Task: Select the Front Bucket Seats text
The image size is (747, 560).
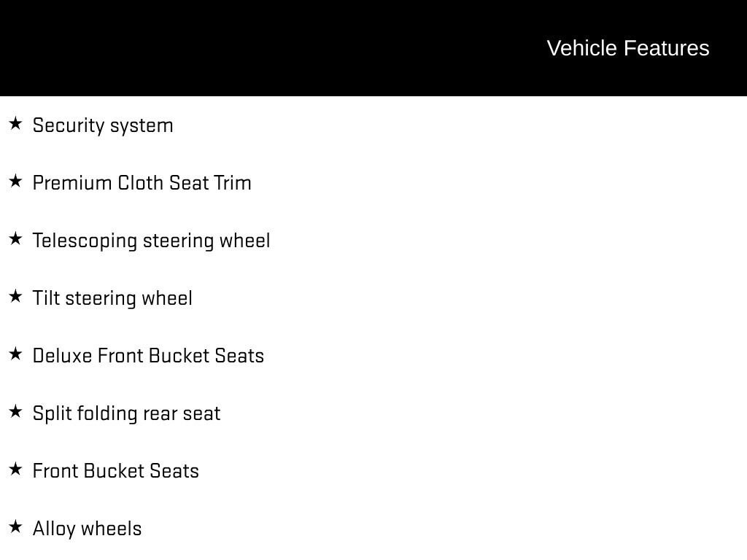Action: tap(116, 471)
